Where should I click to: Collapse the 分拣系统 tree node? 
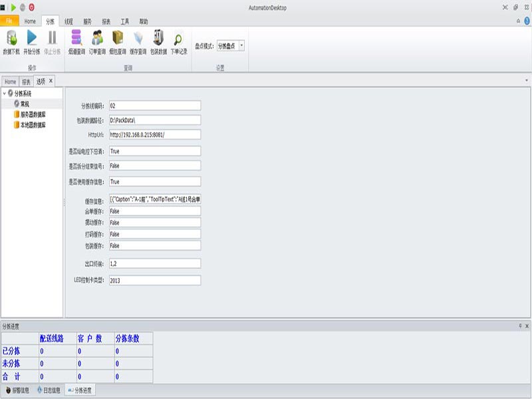pyautogui.click(x=5, y=94)
